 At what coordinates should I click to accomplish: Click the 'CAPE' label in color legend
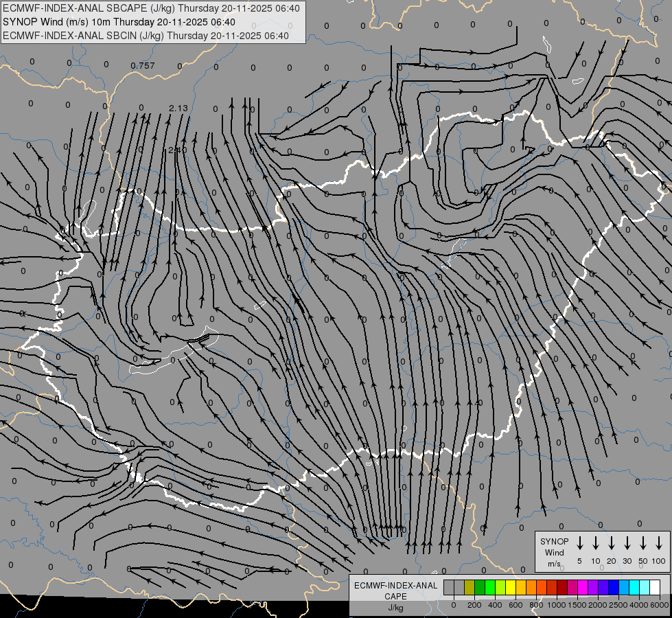click(395, 597)
